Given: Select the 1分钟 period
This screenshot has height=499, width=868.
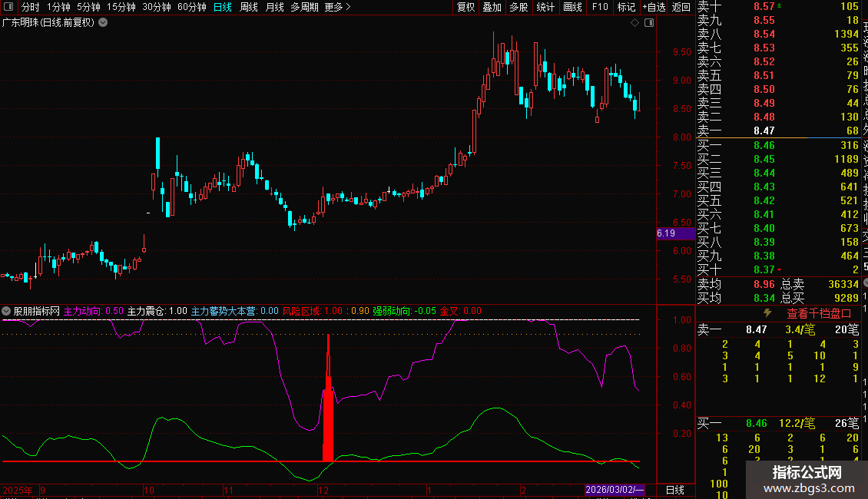Looking at the screenshot, I should (58, 7).
